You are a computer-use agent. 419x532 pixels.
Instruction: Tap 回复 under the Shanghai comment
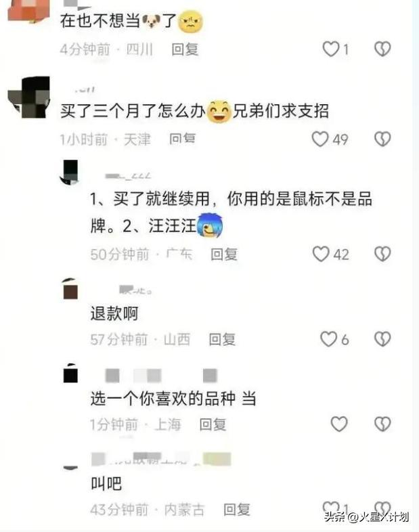[213, 424]
